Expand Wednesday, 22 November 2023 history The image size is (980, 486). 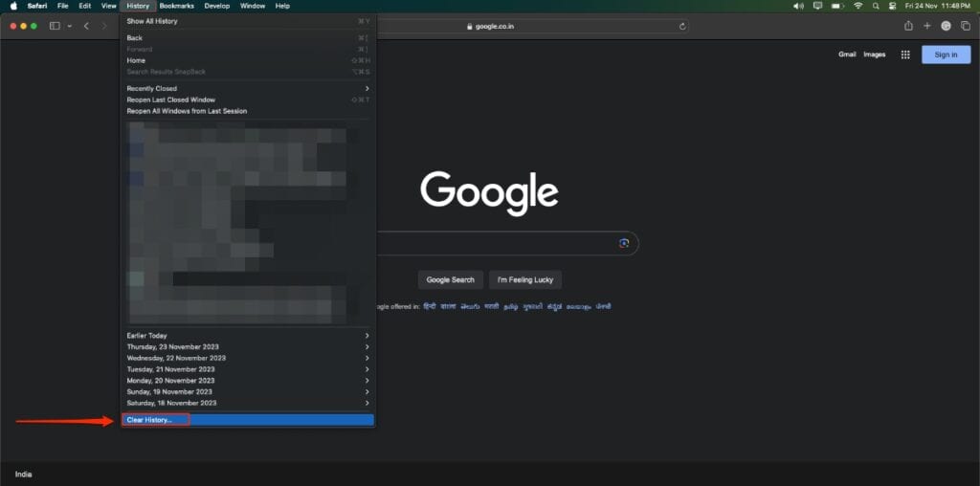[248, 358]
